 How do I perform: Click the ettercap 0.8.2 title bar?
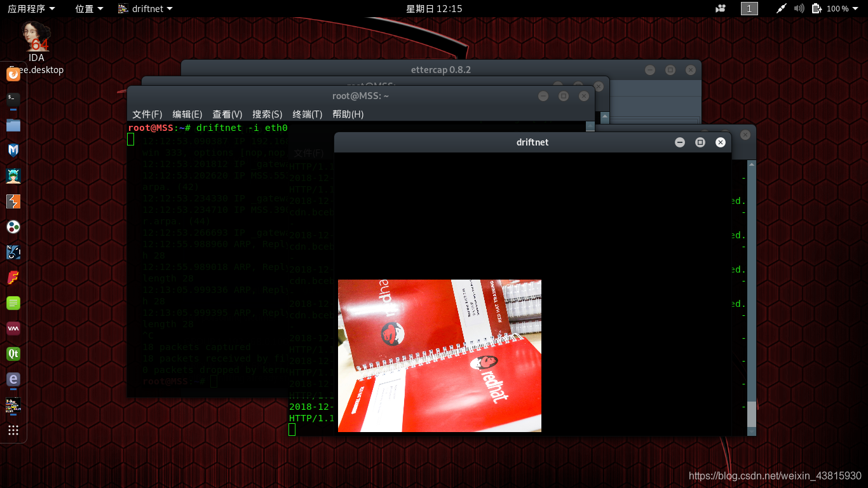pyautogui.click(x=441, y=70)
